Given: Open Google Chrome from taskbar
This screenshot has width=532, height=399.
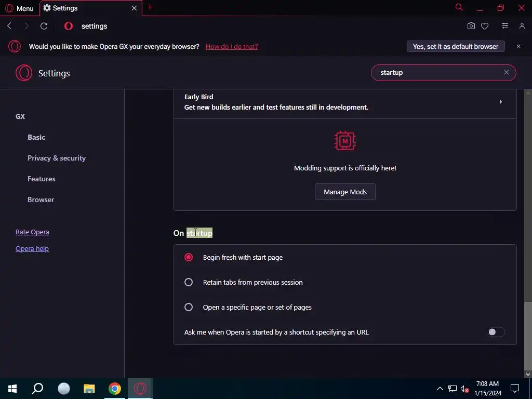Looking at the screenshot, I should [x=115, y=389].
